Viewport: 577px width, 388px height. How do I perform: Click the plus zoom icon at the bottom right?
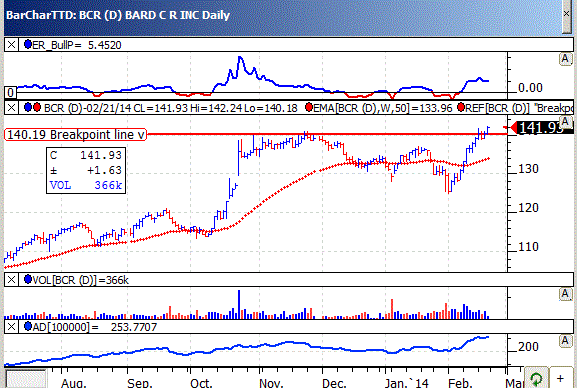pyautogui.click(x=560, y=378)
